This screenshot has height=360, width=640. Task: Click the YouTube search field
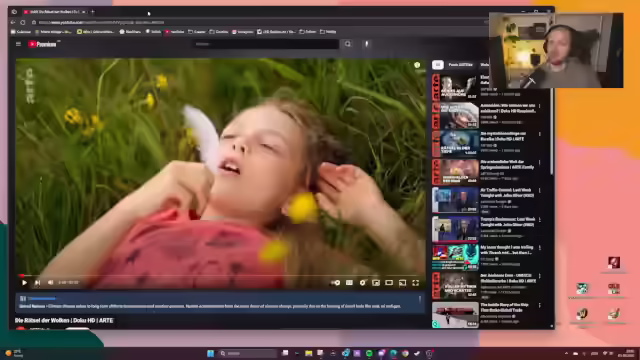[266, 44]
